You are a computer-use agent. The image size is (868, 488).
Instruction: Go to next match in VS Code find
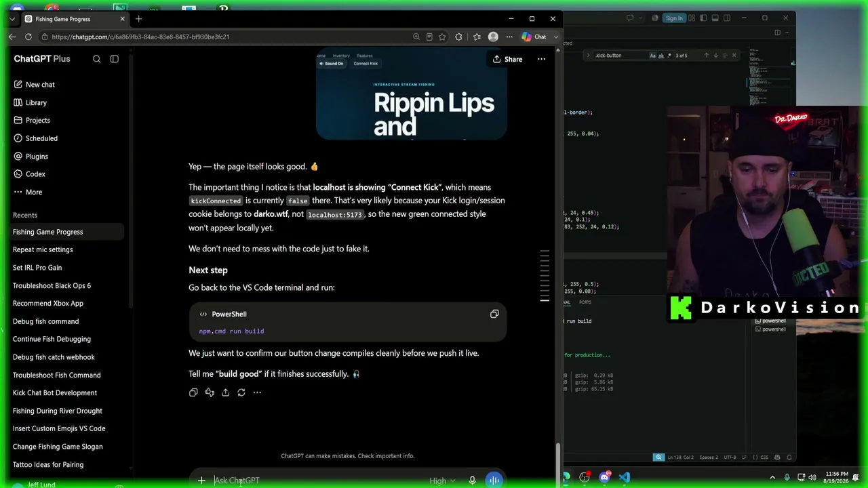[x=715, y=55]
